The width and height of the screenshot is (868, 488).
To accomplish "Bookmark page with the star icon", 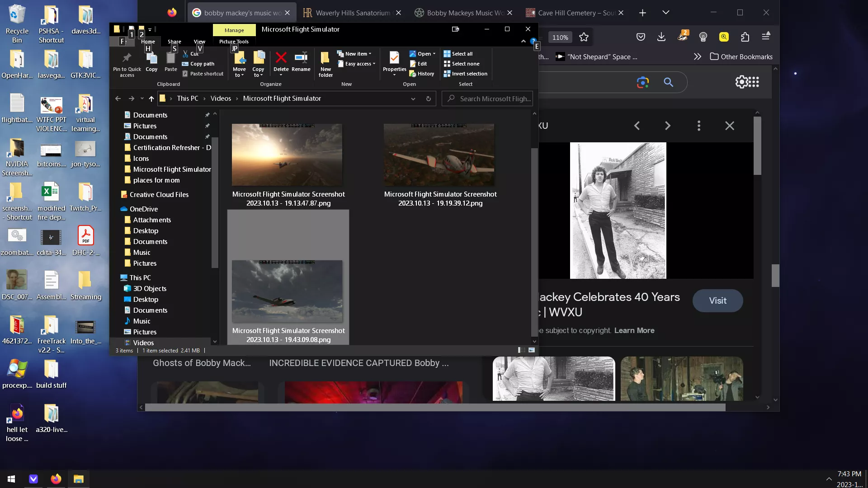I will click(x=584, y=37).
